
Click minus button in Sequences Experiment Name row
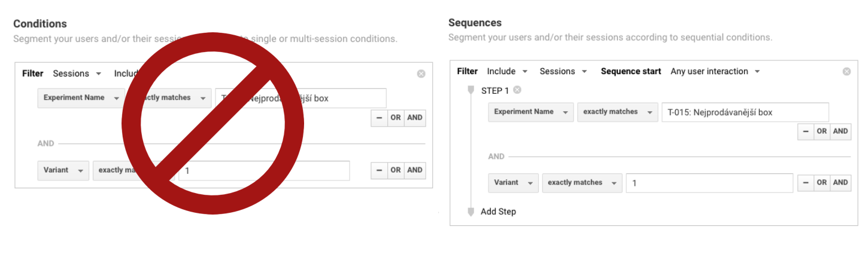pyautogui.click(x=806, y=131)
